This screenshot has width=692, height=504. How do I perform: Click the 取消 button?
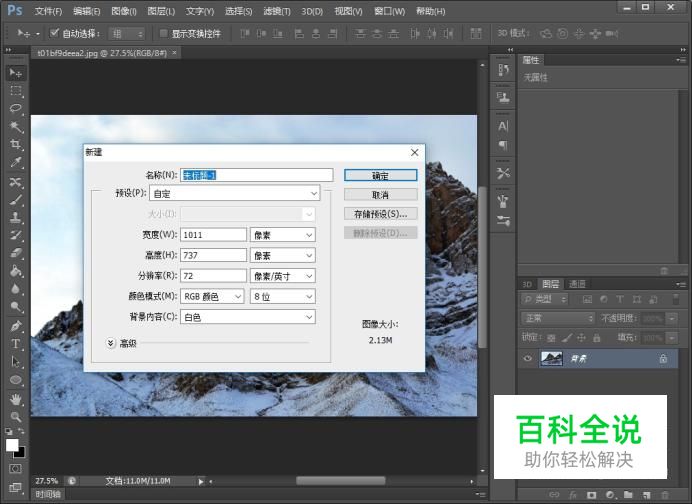380,194
